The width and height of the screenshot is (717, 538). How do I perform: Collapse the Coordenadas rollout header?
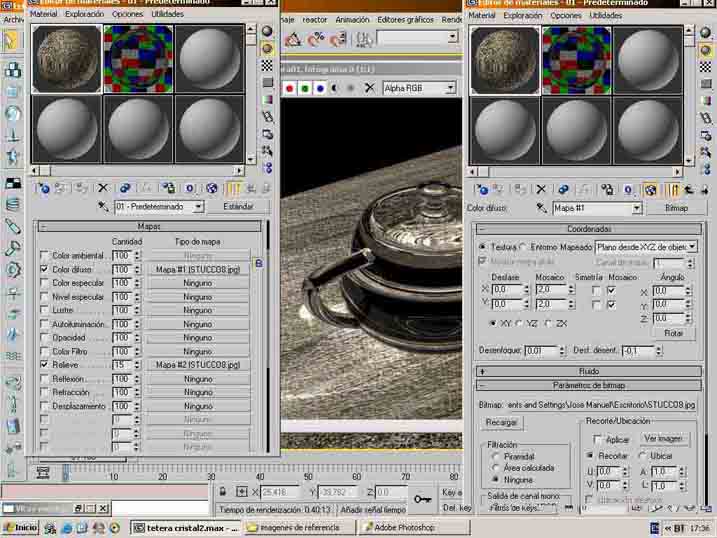click(589, 229)
